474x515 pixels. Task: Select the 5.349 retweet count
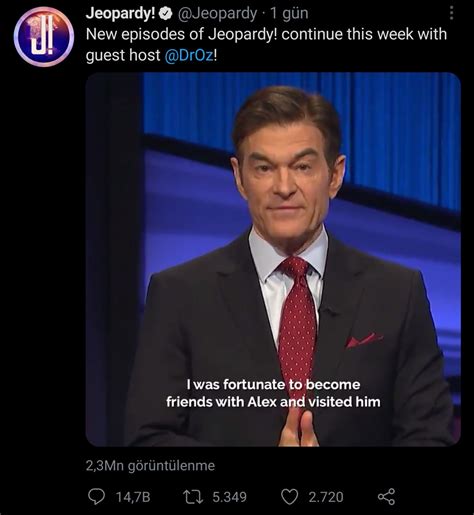(x=229, y=497)
